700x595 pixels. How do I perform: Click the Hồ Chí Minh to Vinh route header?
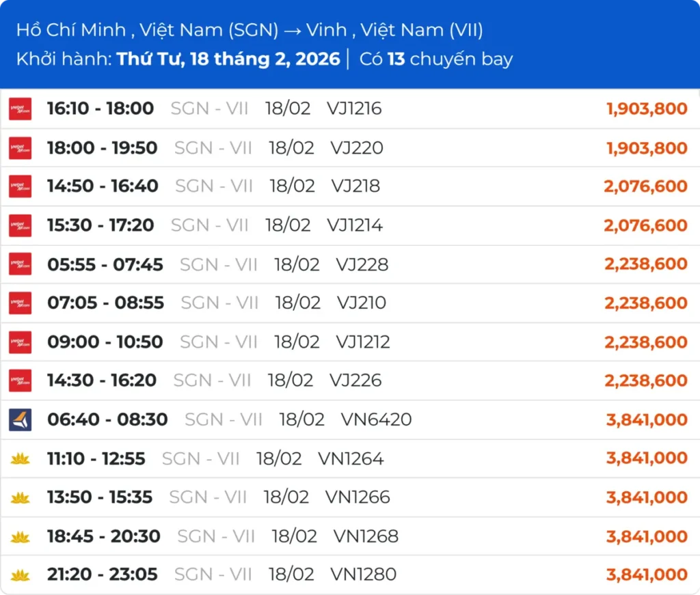[249, 30]
